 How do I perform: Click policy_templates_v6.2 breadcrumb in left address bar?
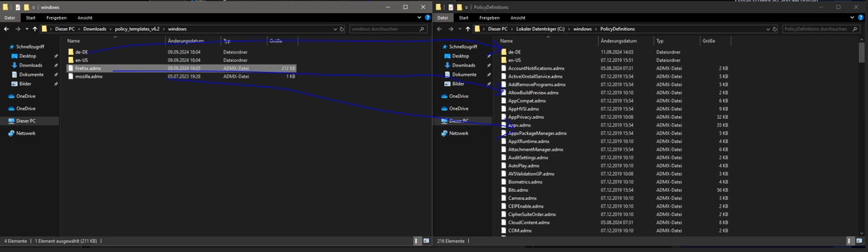click(x=137, y=29)
